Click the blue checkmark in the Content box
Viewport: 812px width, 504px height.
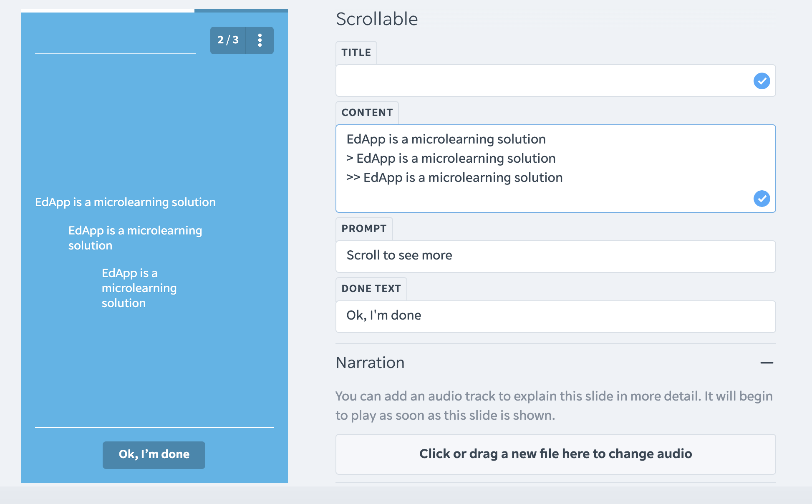(x=762, y=199)
